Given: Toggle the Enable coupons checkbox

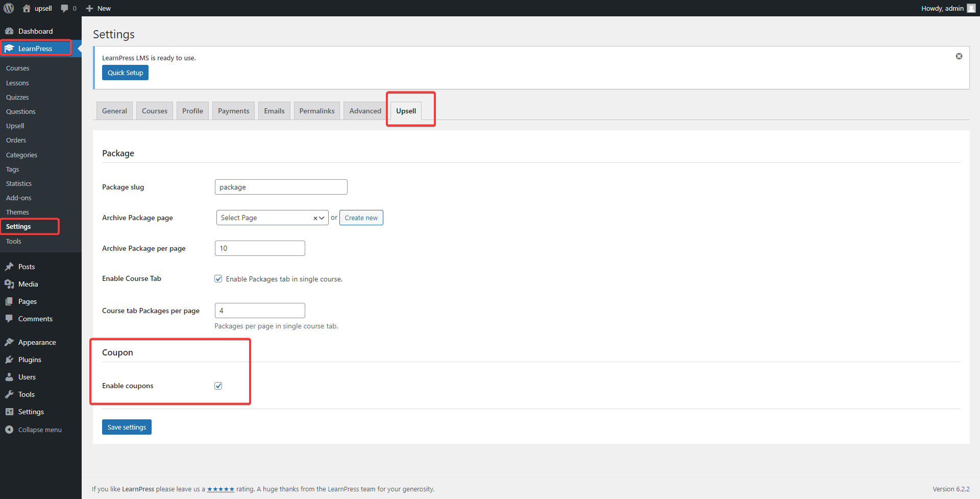Looking at the screenshot, I should pyautogui.click(x=218, y=386).
